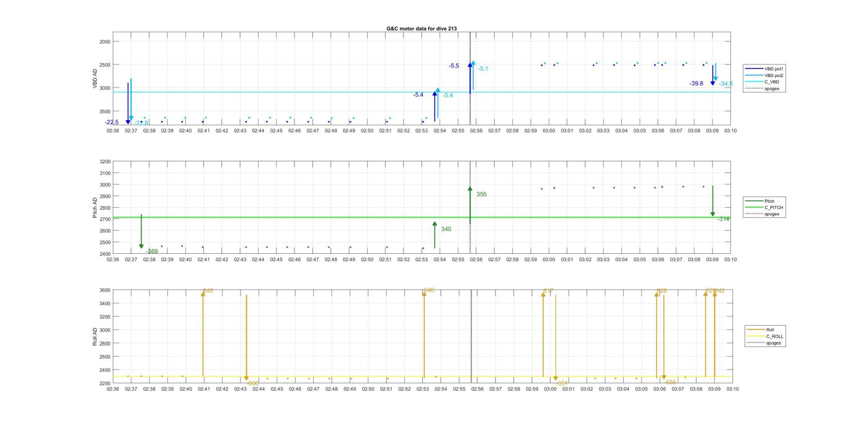
Task: Click the 642 annotation in Roll plot
Action: [720, 290]
